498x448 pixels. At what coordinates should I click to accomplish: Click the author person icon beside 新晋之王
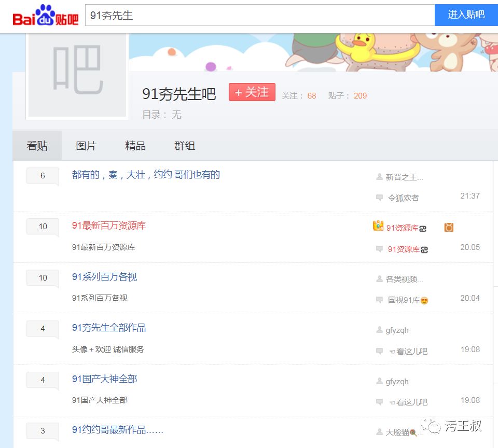pos(379,176)
